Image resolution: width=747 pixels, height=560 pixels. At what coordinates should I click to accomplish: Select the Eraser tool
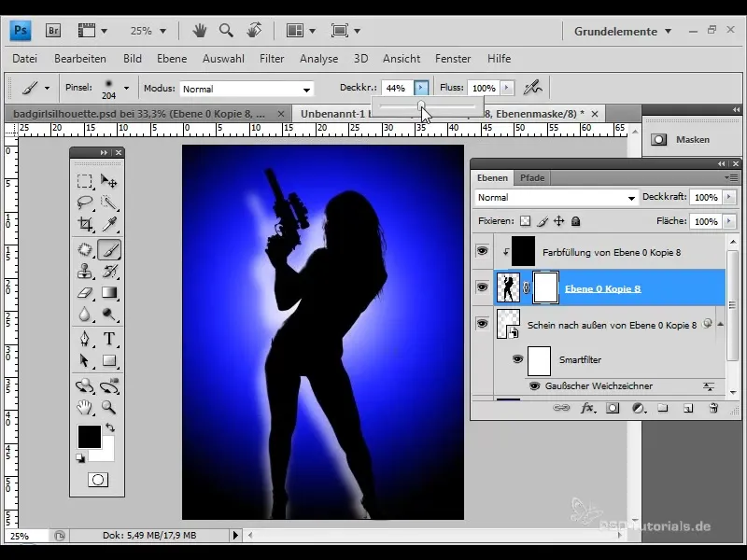[85, 292]
